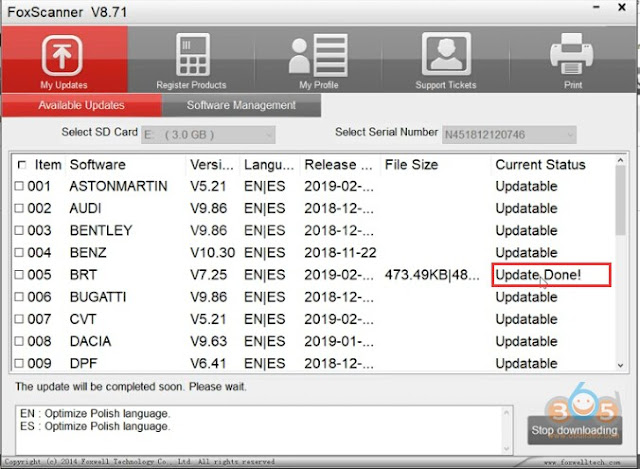The image size is (640, 469).
Task: Open the My Profile icon
Action: point(318,55)
